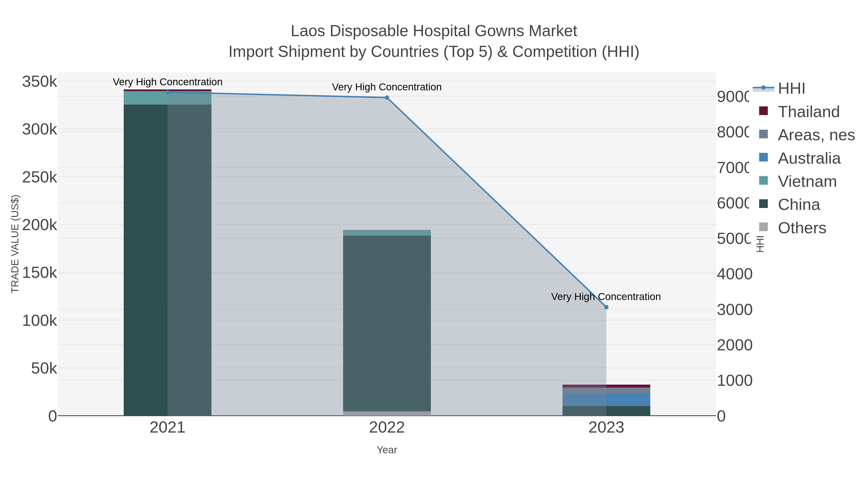
Task: Click the 2021 China bar segment
Action: point(168,260)
